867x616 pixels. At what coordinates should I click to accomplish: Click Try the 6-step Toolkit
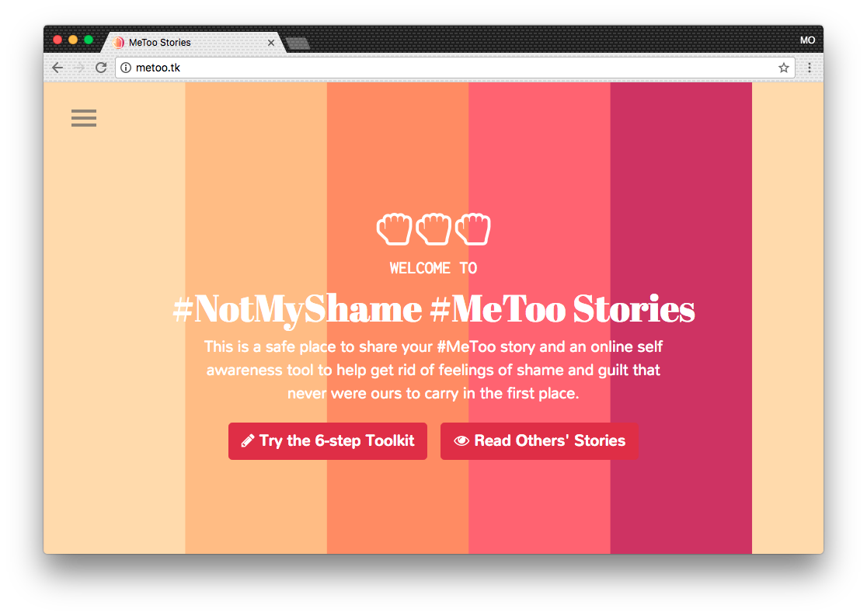click(x=327, y=440)
